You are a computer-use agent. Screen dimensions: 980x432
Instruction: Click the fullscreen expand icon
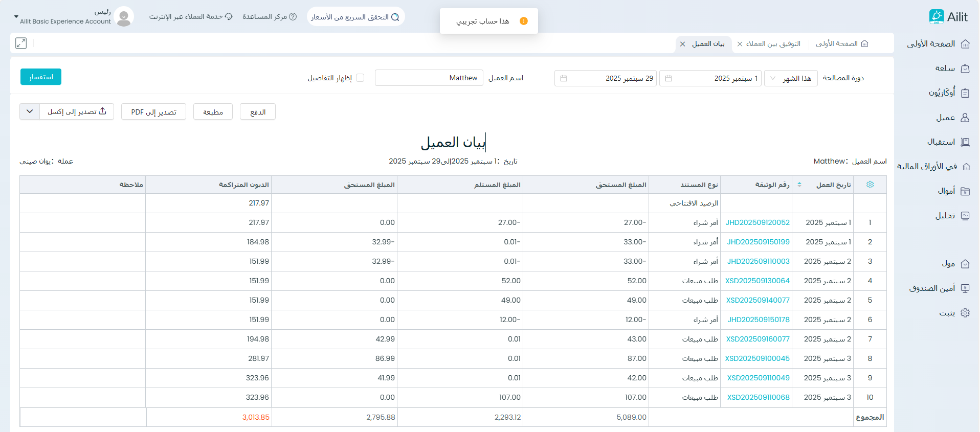click(21, 43)
